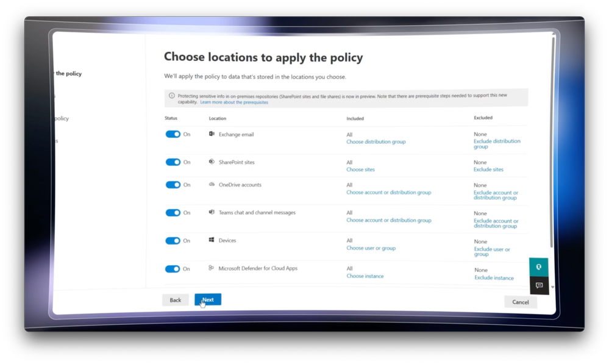The image size is (609, 364).
Task: Turn off the Exchange email toggle
Action: pyautogui.click(x=173, y=134)
